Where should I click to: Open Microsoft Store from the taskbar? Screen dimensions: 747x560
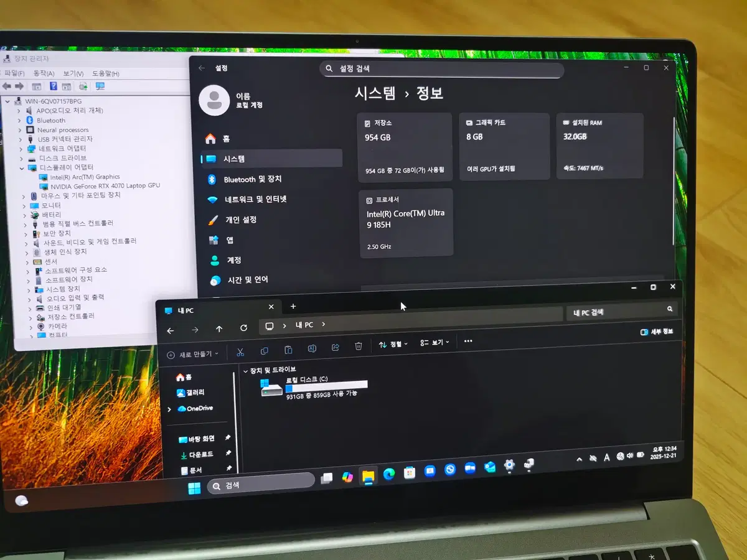pos(409,473)
